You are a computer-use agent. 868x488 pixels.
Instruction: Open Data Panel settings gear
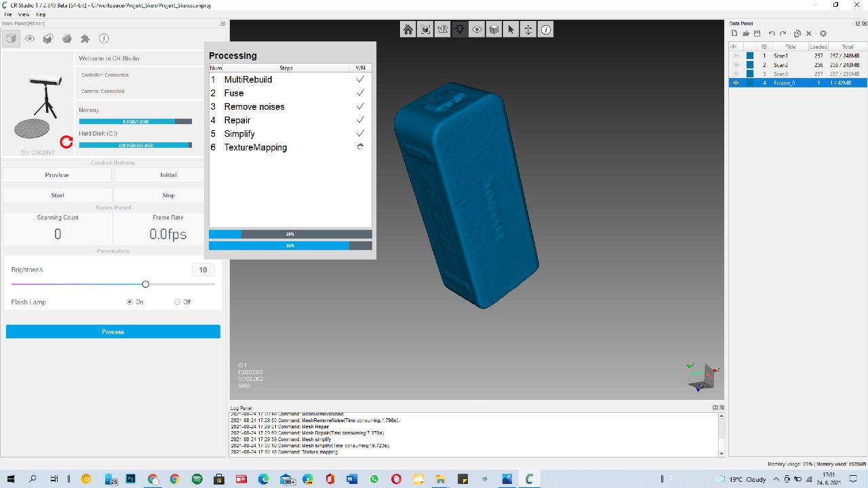pyautogui.click(x=823, y=33)
